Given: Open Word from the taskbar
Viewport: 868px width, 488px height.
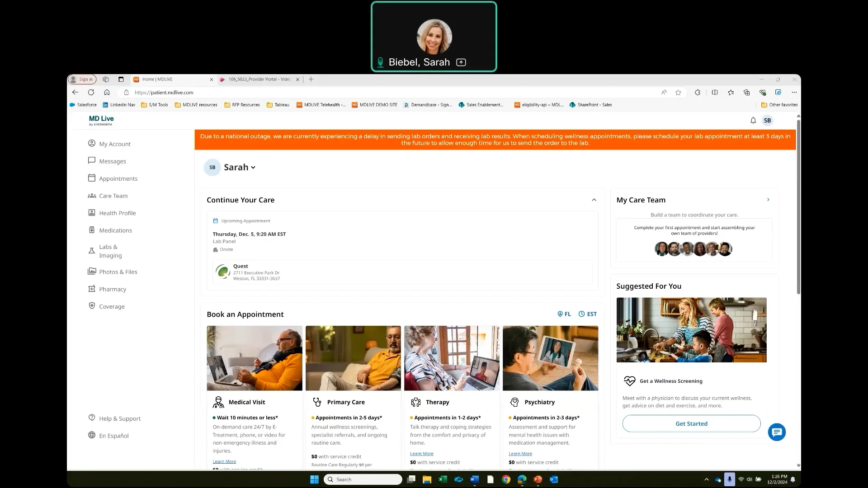Looking at the screenshot, I should click(474, 479).
